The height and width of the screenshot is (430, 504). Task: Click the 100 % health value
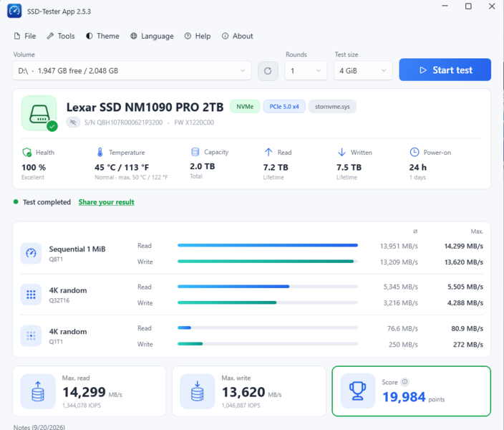34,168
